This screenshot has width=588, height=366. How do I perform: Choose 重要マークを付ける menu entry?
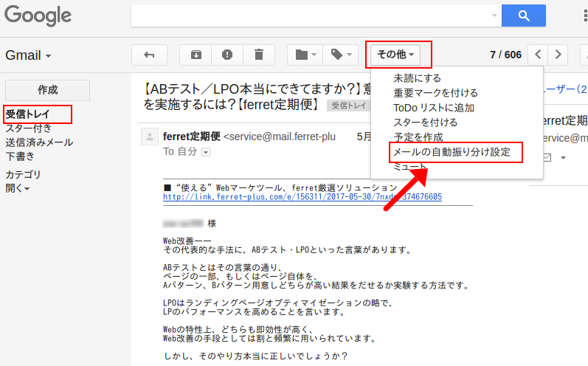[x=436, y=93]
